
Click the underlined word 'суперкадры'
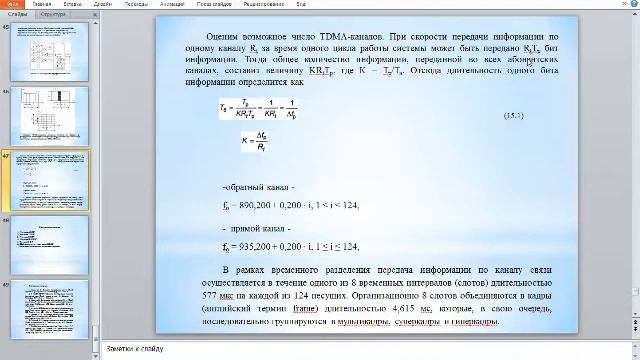coord(418,322)
